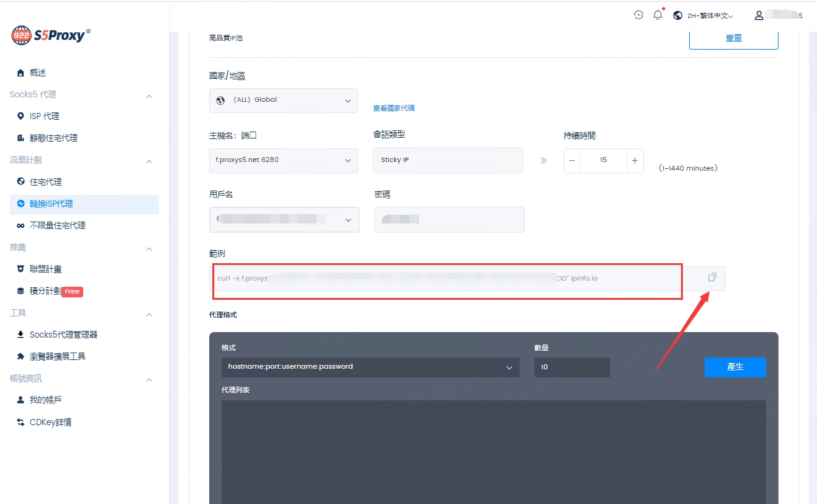The width and height of the screenshot is (817, 504).
Task: Click the blue 產生 button
Action: point(735,367)
